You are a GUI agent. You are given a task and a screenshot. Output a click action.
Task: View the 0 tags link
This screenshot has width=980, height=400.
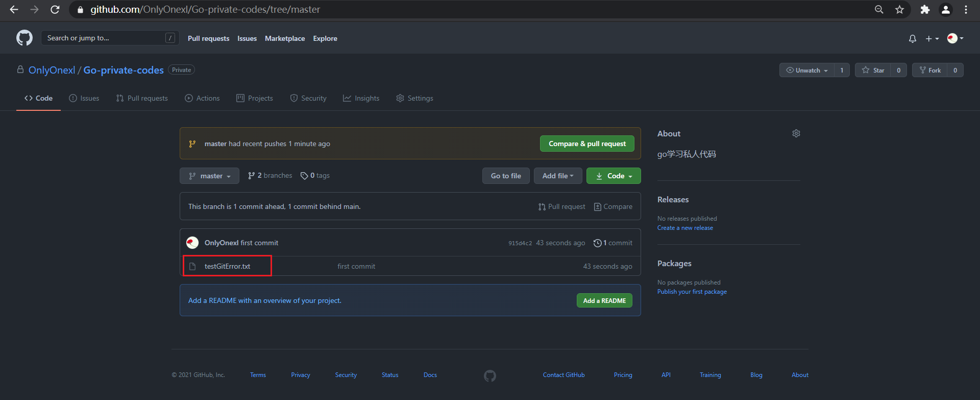[315, 176]
